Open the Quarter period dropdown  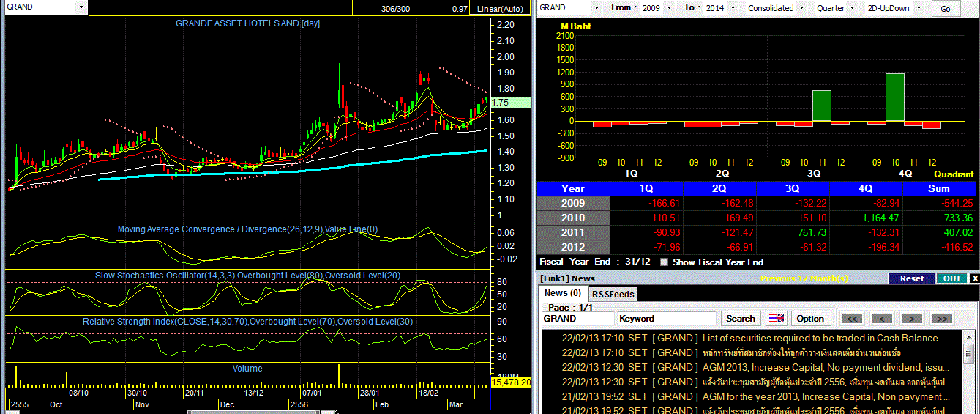click(852, 7)
